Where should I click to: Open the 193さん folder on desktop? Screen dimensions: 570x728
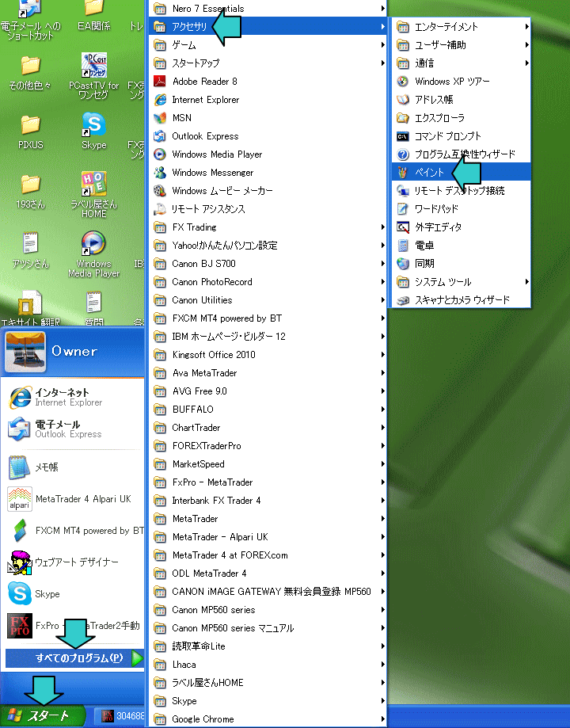31,191
